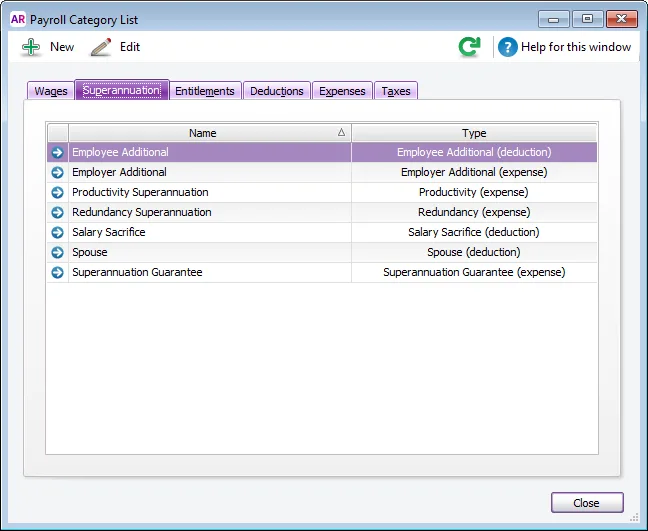
Task: Open Salary Sacrifice via its arrow icon
Action: click(x=57, y=232)
